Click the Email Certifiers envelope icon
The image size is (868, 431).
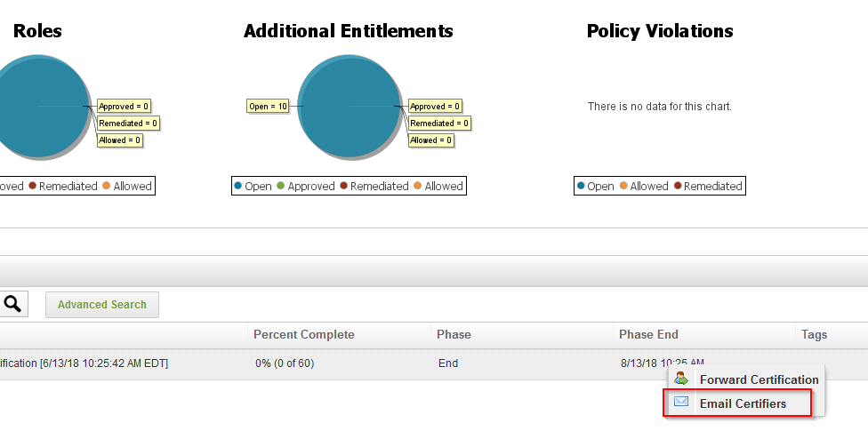pos(682,403)
